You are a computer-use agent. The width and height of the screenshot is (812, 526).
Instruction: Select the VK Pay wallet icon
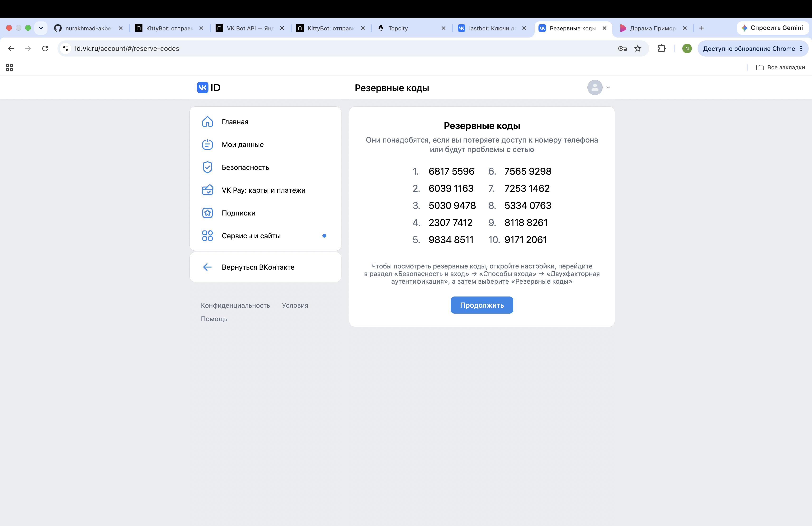208,190
